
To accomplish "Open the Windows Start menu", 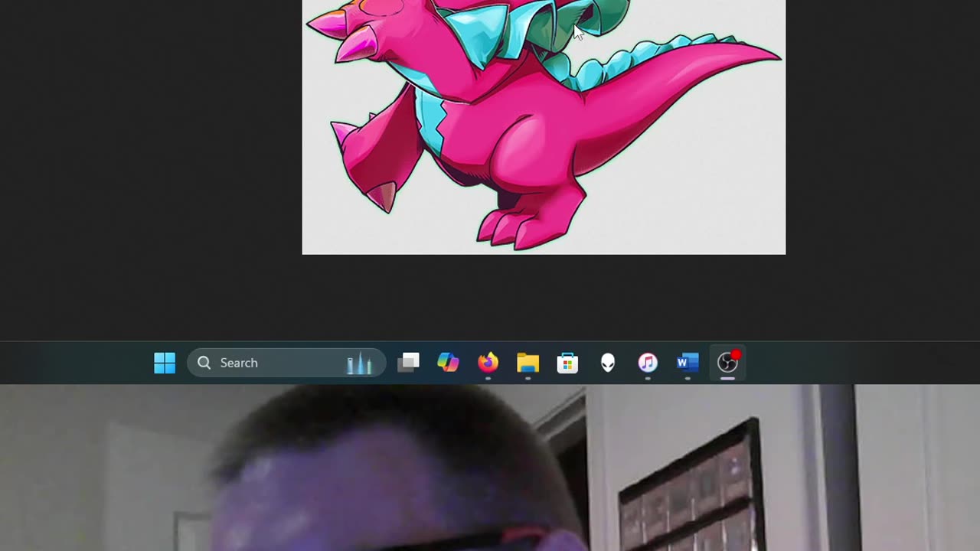I will [x=165, y=363].
